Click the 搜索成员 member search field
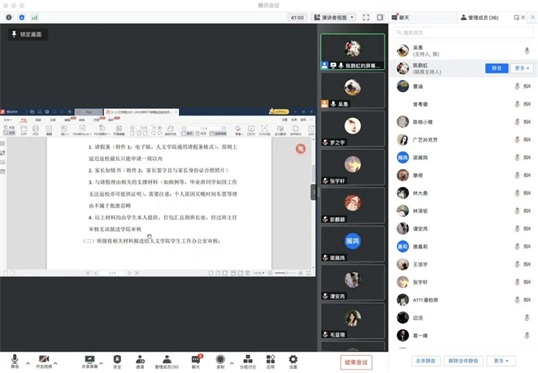Screen dimensions: 538x373 [x=463, y=32]
